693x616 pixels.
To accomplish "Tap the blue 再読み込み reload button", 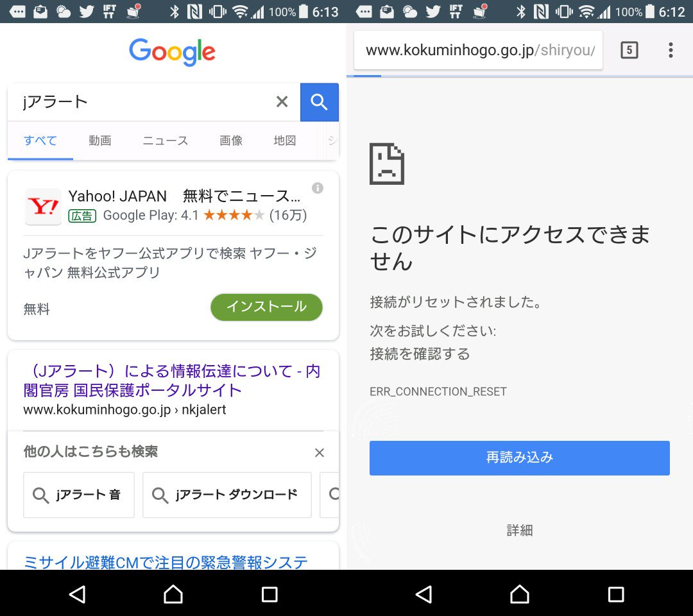I will point(519,458).
